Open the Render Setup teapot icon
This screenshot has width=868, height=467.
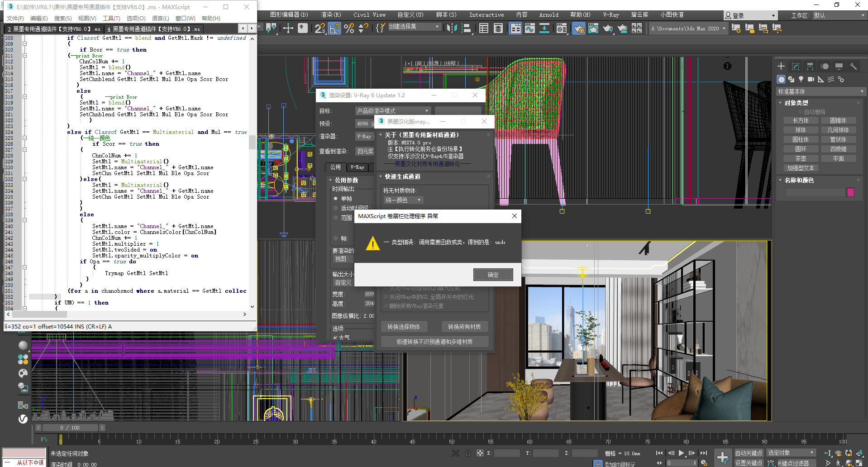click(x=578, y=29)
